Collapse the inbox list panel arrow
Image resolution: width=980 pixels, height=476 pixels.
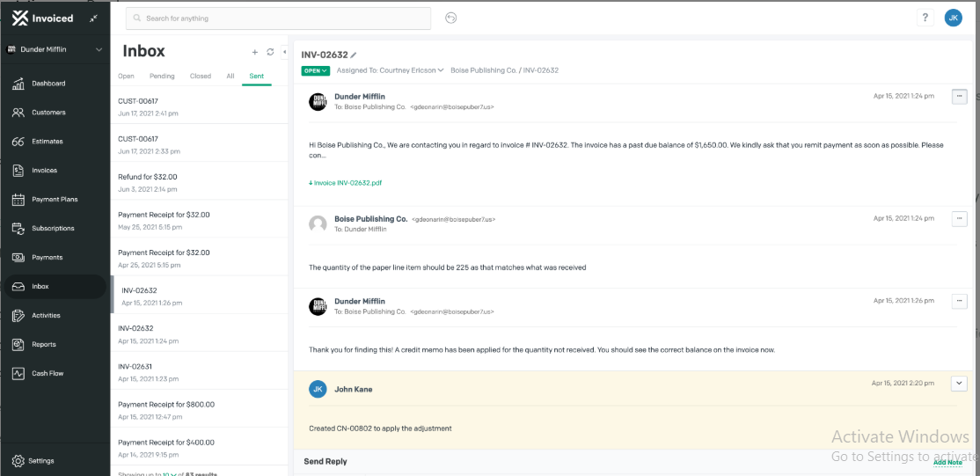[284, 52]
